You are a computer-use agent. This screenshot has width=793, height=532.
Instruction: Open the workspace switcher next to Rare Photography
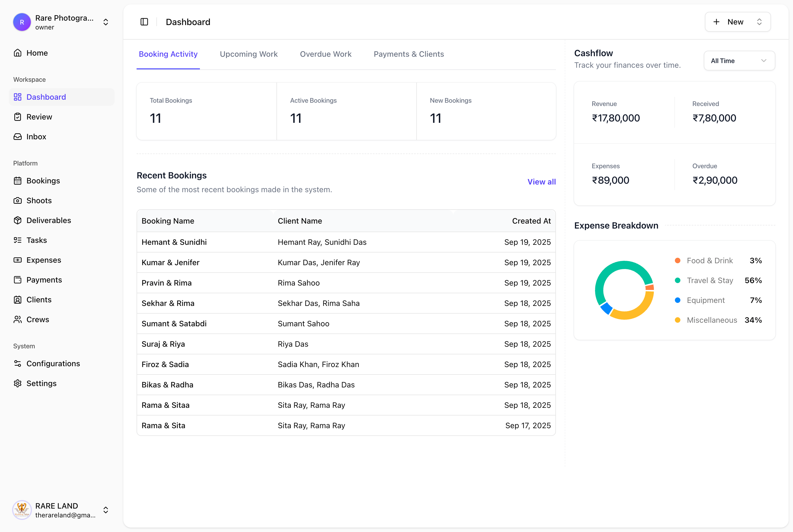pos(105,22)
